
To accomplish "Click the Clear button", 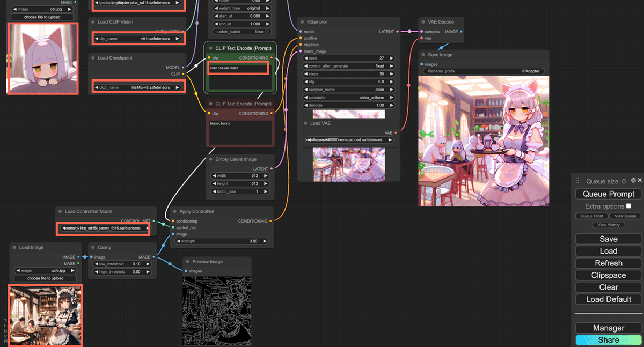I will [x=609, y=287].
